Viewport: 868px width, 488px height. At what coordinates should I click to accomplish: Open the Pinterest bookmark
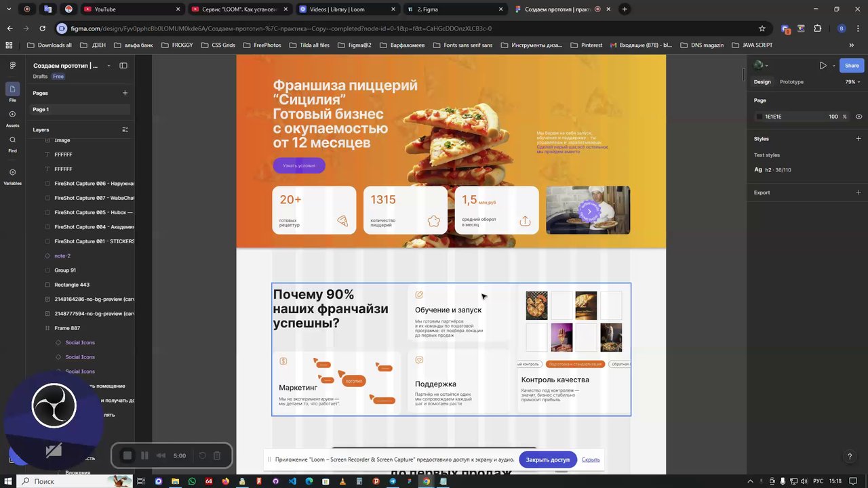pyautogui.click(x=587, y=45)
